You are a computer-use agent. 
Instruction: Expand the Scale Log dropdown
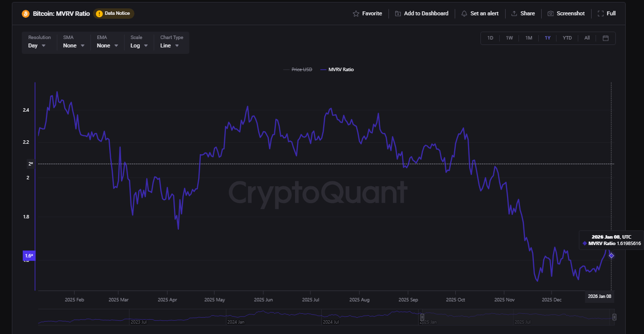[x=138, y=45]
